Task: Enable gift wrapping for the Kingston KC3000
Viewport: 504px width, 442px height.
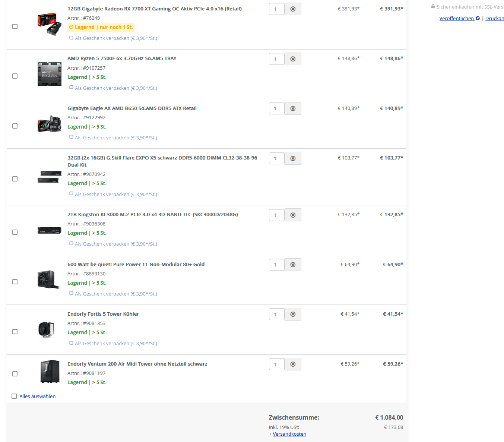Action: coord(71,243)
